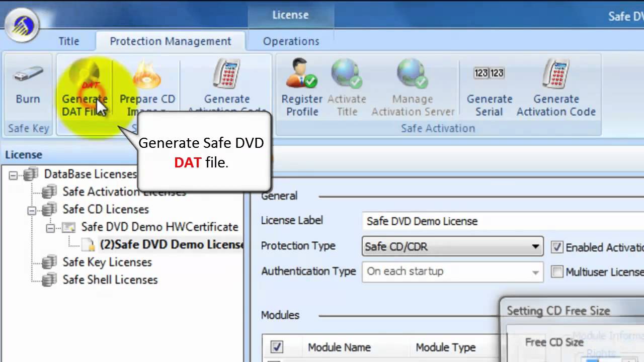Click the License Label input field
This screenshot has height=362, width=644.
point(503,221)
